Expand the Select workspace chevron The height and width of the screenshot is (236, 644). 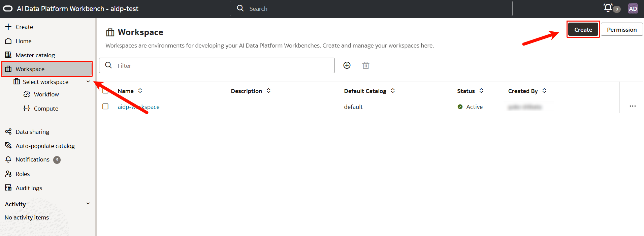click(x=88, y=82)
